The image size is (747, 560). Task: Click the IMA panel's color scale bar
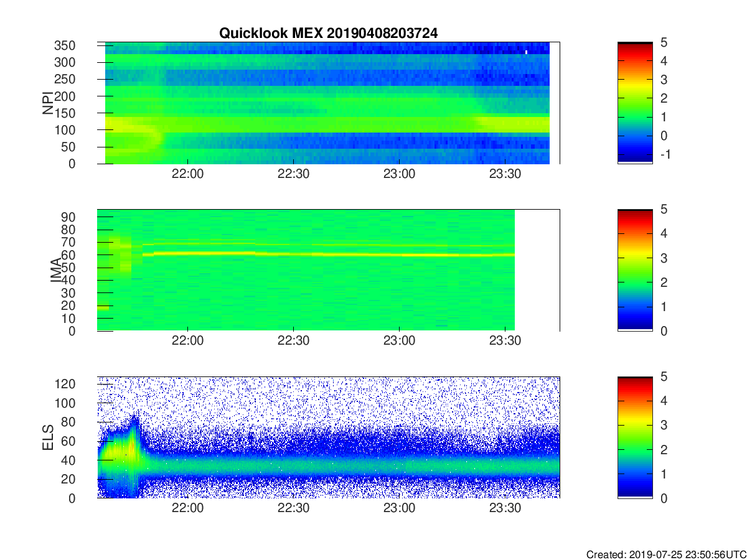tap(635, 270)
